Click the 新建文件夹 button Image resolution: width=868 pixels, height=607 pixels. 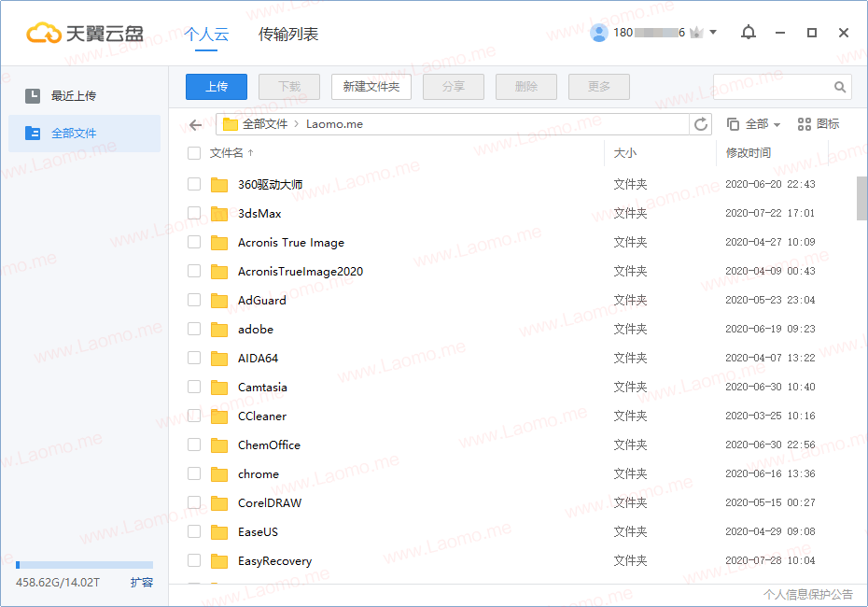point(371,87)
